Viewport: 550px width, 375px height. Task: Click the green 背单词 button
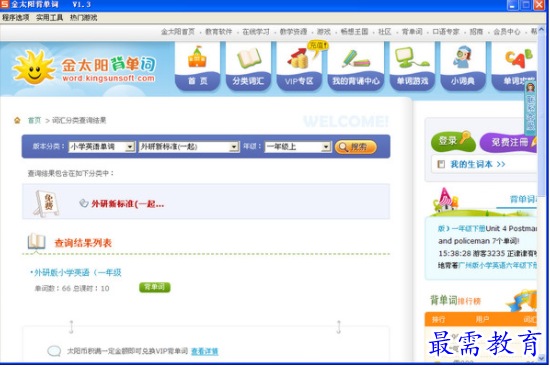(155, 287)
